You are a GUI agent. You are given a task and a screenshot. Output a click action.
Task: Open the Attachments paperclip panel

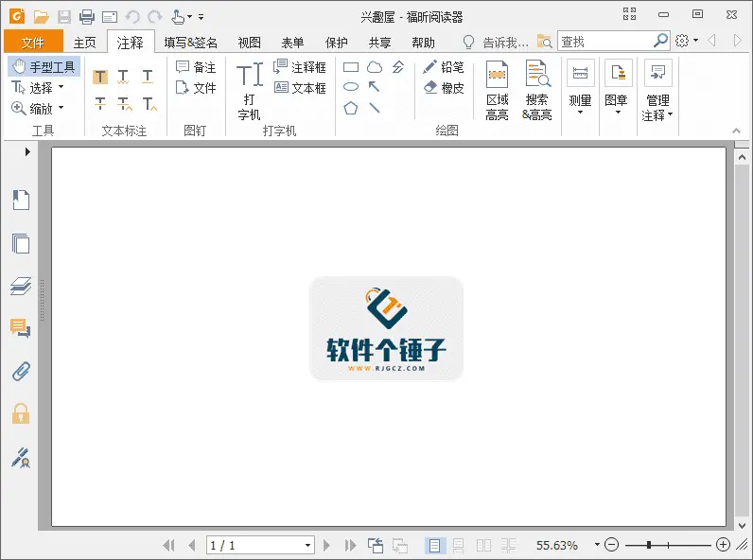pos(21,371)
